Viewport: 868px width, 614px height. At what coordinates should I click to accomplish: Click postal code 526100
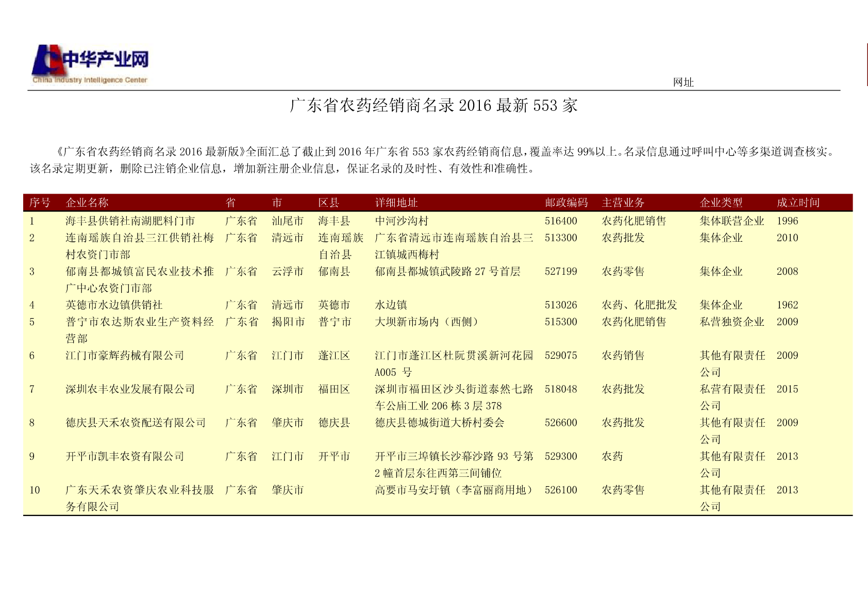pyautogui.click(x=561, y=490)
